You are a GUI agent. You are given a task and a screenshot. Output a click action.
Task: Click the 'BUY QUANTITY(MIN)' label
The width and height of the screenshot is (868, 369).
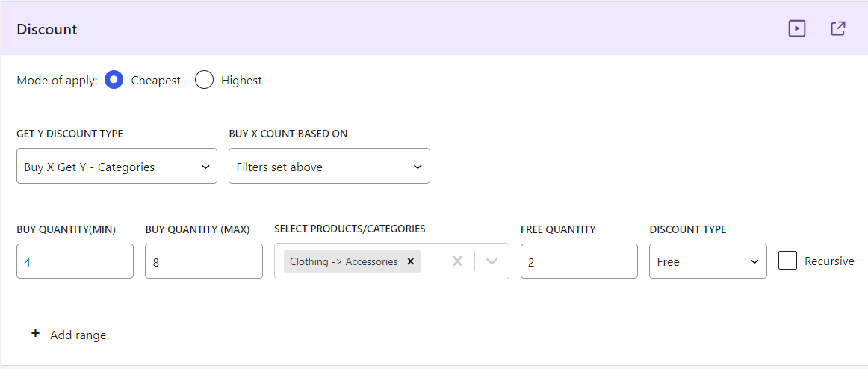[66, 229]
